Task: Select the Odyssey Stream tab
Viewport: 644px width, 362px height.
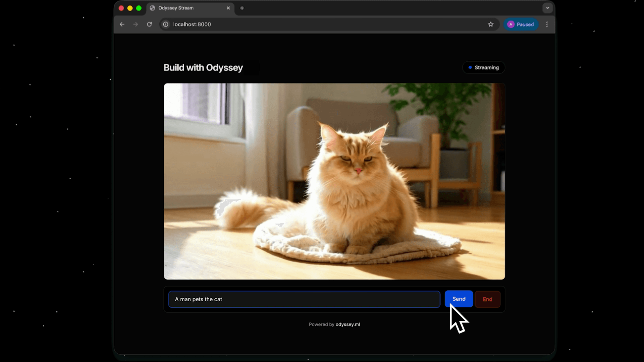Action: tap(188, 8)
